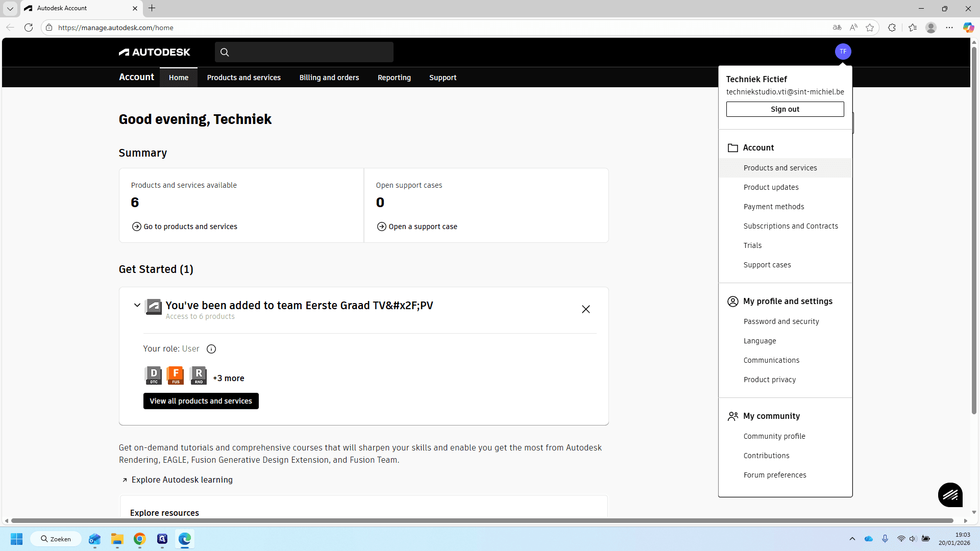Open the browser profile icon

pos(931,28)
